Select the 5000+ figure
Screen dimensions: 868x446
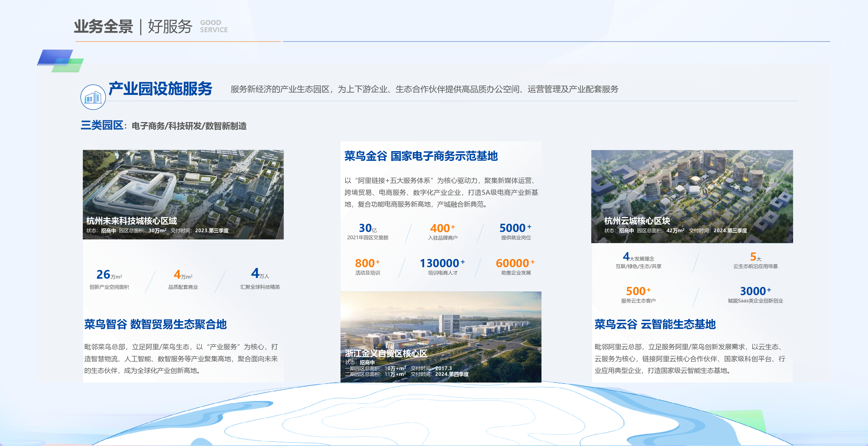(516, 228)
